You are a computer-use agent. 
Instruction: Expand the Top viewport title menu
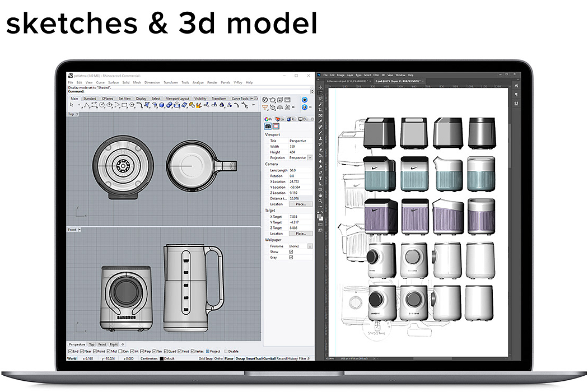(x=77, y=114)
